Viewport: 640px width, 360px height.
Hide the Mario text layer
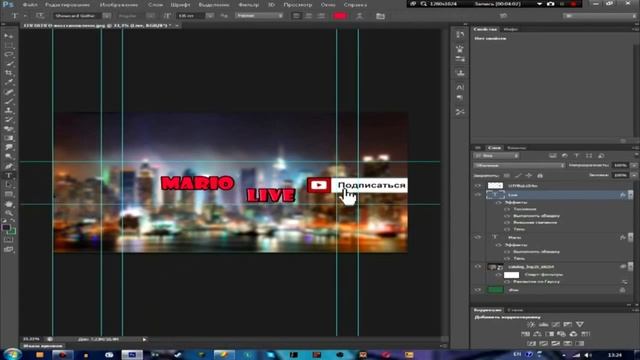[478, 237]
